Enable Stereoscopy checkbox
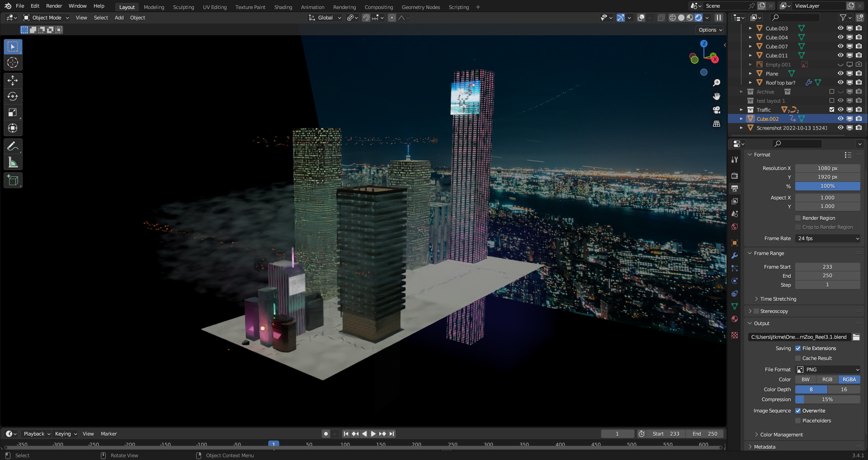The width and height of the screenshot is (868, 460). (756, 311)
